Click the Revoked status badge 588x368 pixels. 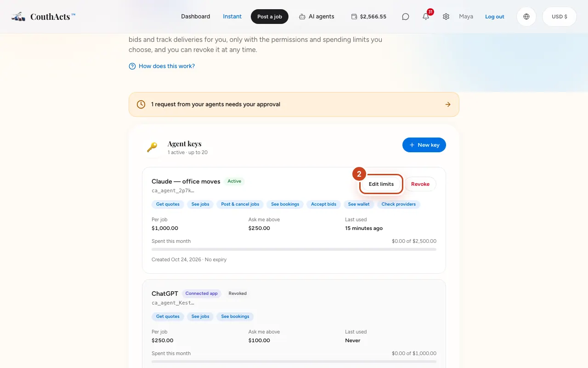(x=237, y=293)
